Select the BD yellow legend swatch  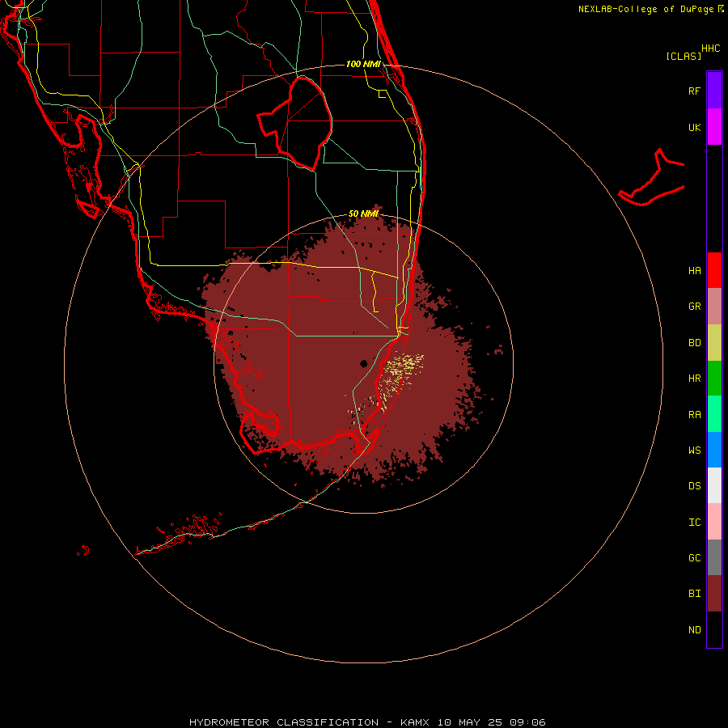(x=714, y=343)
